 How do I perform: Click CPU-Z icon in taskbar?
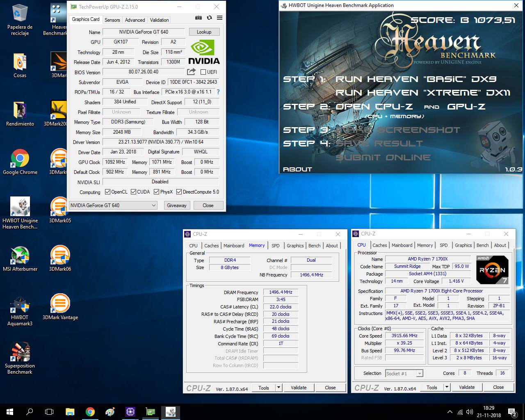click(130, 412)
